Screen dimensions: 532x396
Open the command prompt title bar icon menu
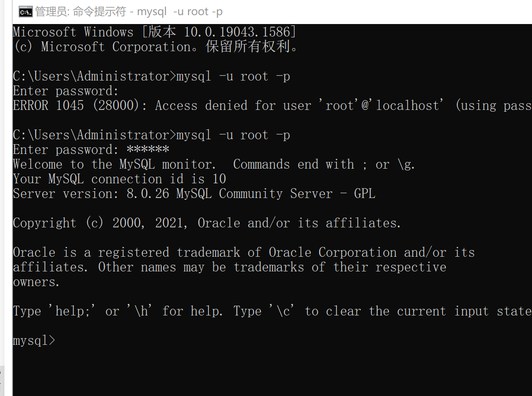point(26,12)
